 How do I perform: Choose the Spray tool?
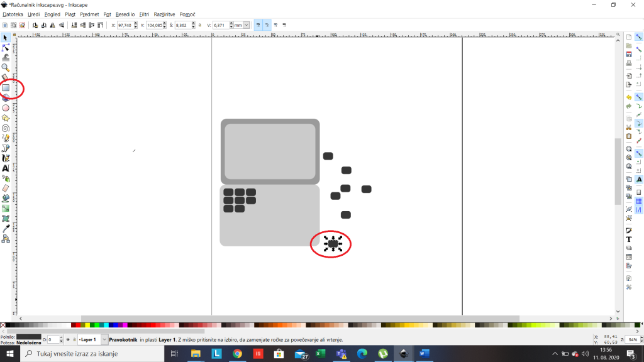pos(6,178)
